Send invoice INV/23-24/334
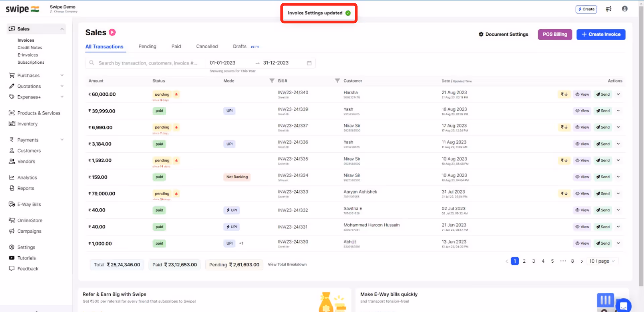644x312 pixels. click(x=603, y=177)
